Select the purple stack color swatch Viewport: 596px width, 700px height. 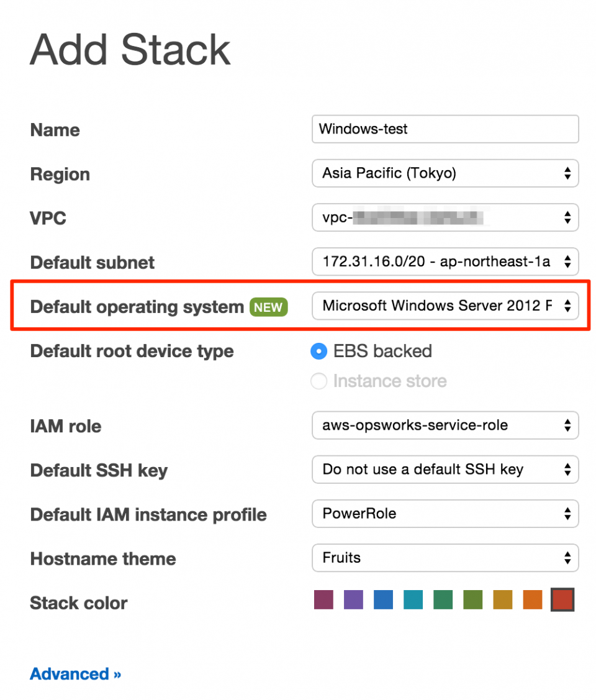tap(353, 599)
